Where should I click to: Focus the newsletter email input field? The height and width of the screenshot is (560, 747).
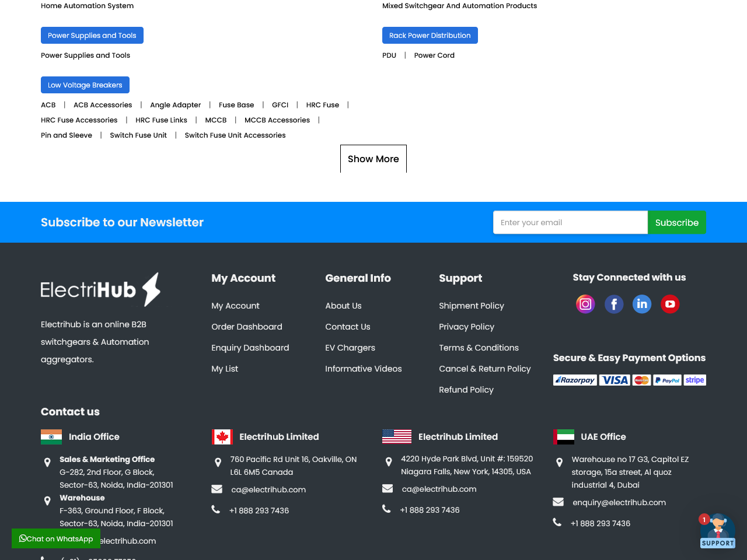coord(570,222)
